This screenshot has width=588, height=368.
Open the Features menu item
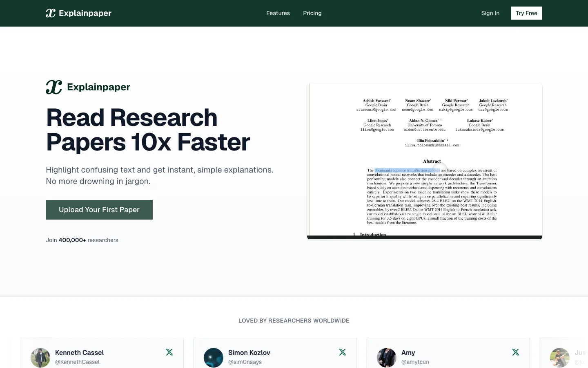tap(278, 13)
